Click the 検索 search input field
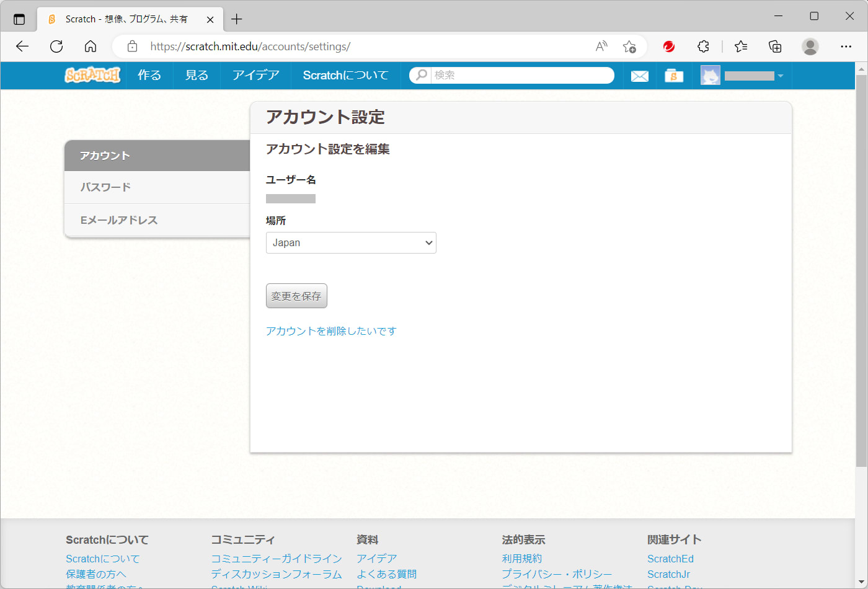The width and height of the screenshot is (868, 589). [x=521, y=75]
